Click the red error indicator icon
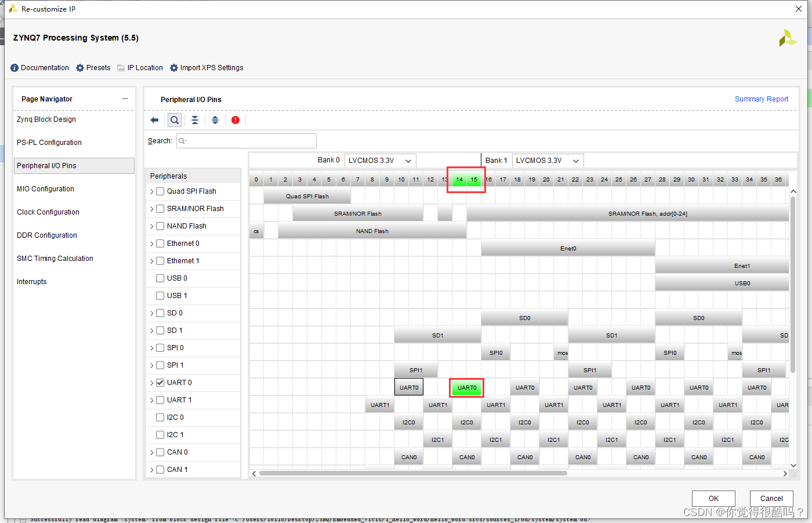The width and height of the screenshot is (812, 523). coord(235,120)
